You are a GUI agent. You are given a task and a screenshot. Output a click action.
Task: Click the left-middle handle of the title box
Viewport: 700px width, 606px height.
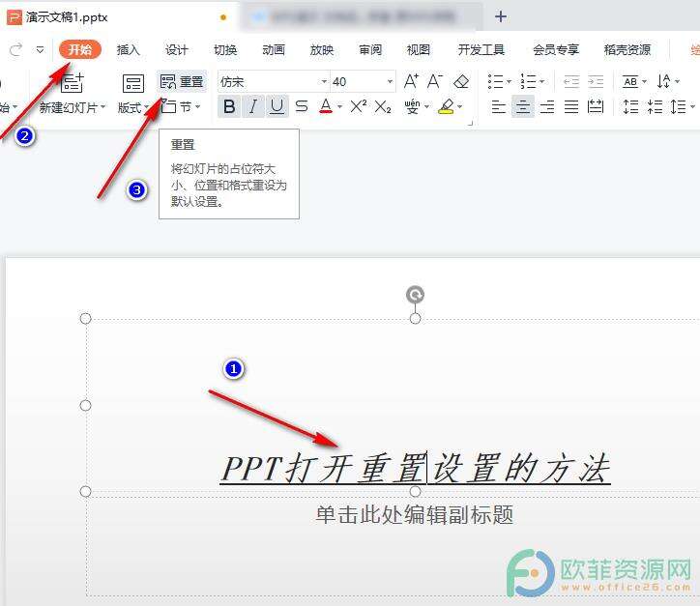[85, 405]
